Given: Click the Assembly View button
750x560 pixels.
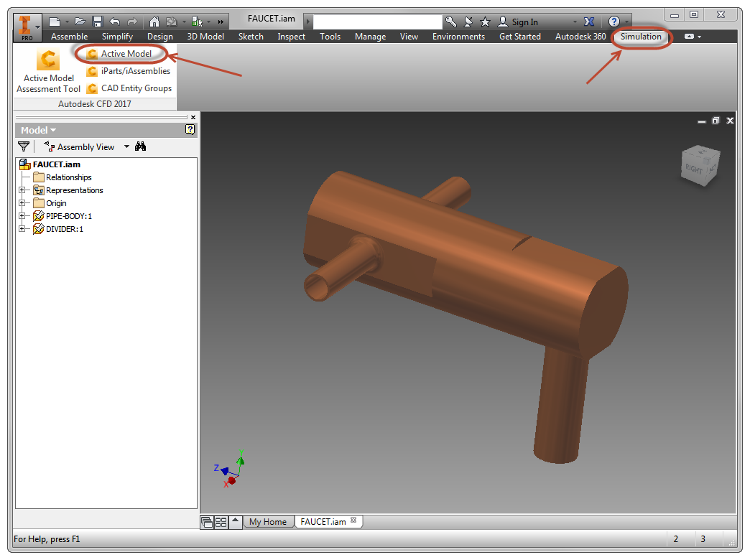Looking at the screenshot, I should pyautogui.click(x=79, y=146).
